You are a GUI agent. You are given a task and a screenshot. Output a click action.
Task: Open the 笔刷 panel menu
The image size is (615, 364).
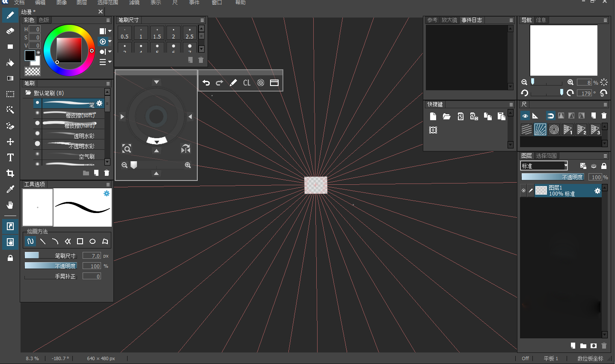(108, 83)
